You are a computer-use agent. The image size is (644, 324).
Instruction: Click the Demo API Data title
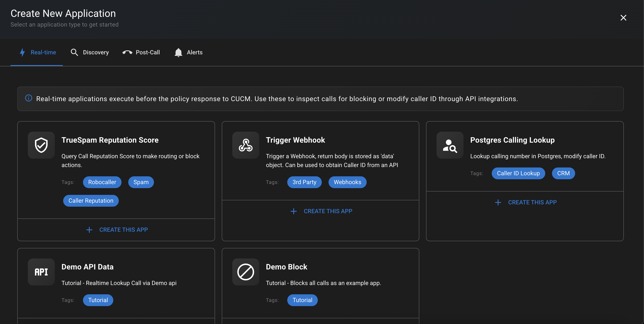87,267
